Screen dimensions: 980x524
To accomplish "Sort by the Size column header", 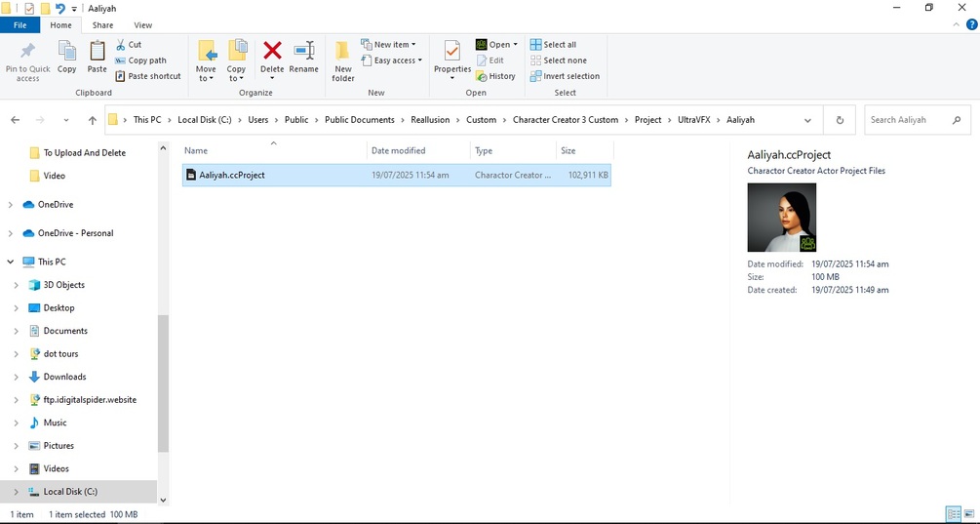I will [584, 150].
